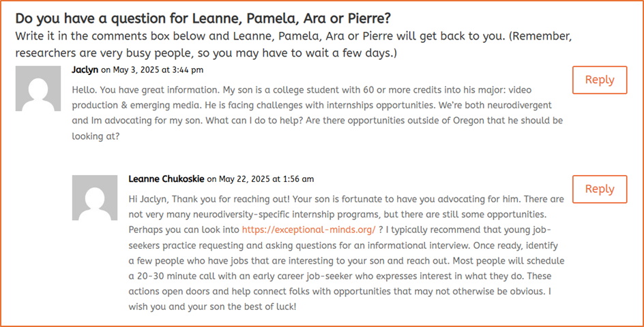Click Leanne Chukoskie's avatar placeholder
Viewport: 644px width, 327px height.
[x=95, y=198]
